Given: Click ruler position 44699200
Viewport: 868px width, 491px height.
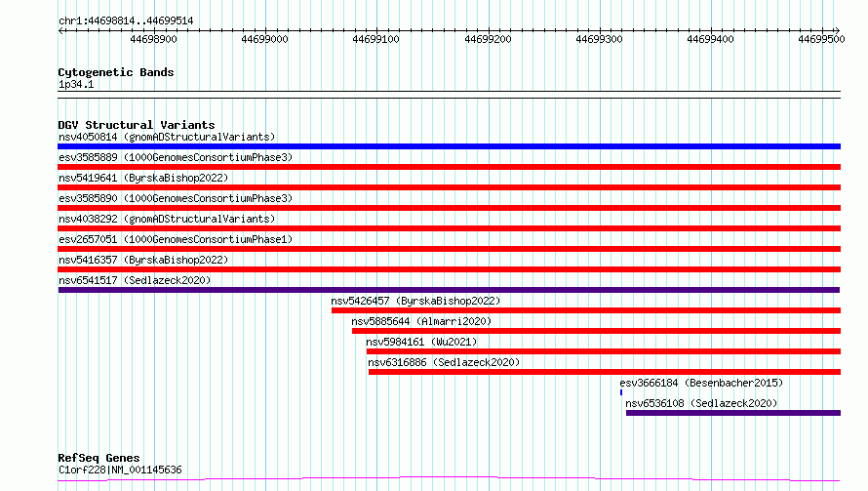Looking at the screenshot, I should click(x=488, y=39).
